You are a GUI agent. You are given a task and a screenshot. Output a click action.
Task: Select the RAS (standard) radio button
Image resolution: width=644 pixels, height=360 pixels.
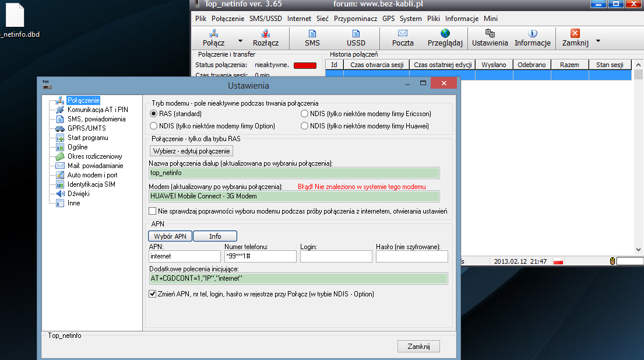(x=154, y=114)
